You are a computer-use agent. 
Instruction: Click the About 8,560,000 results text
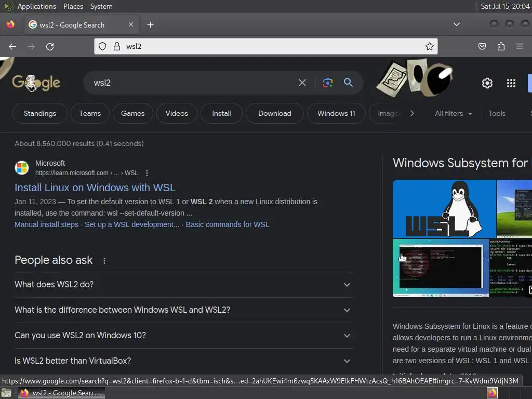(x=79, y=143)
